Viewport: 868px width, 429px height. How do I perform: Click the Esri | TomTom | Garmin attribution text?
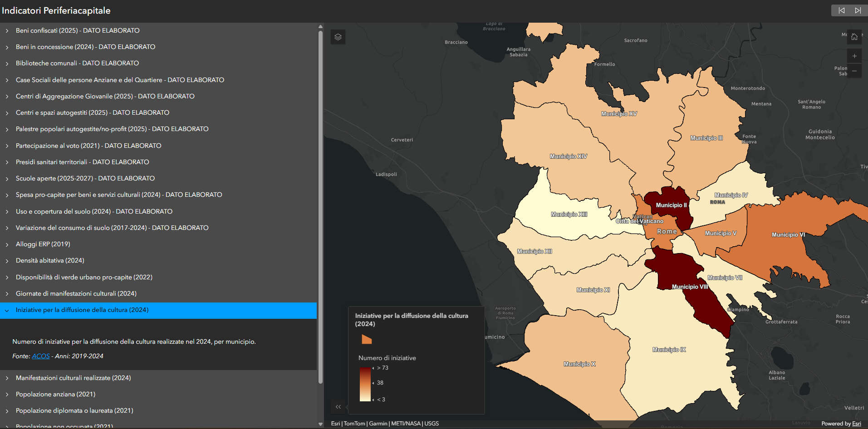click(385, 424)
